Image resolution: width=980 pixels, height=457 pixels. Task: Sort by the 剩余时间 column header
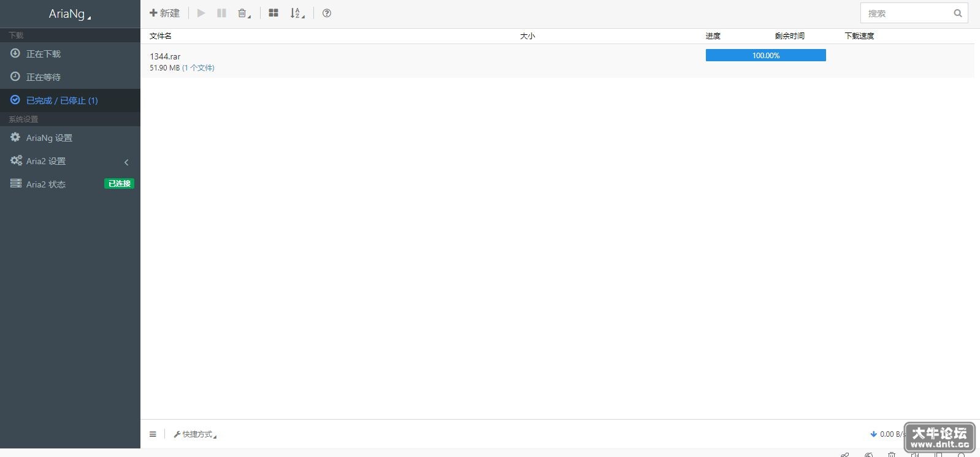790,36
